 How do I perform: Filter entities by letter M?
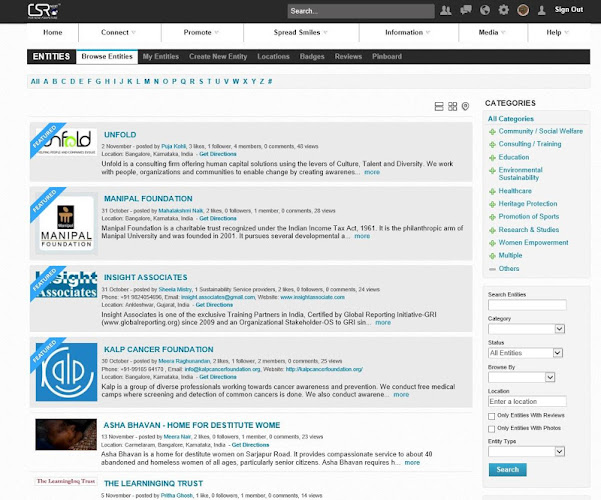pyautogui.click(x=147, y=81)
